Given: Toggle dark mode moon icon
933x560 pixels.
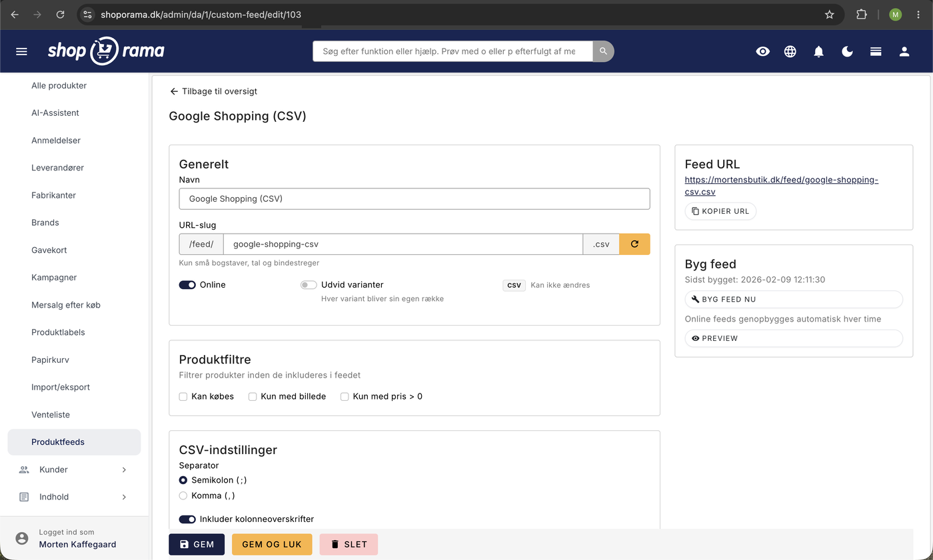Looking at the screenshot, I should 848,51.
